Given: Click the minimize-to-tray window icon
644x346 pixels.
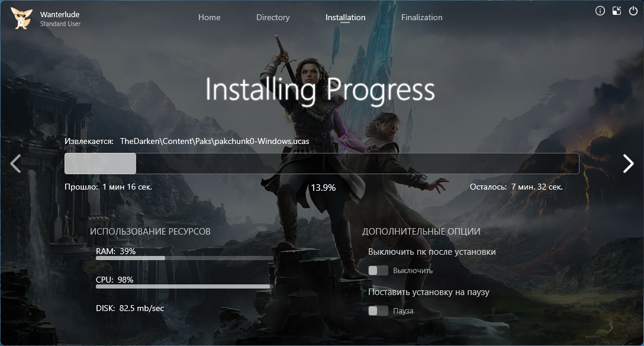Looking at the screenshot, I should pos(617,11).
